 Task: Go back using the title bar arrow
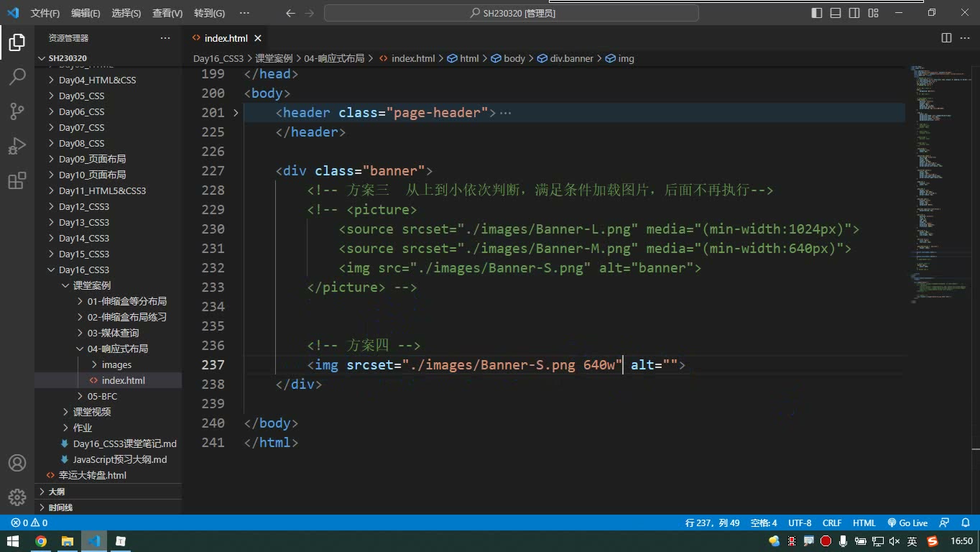point(290,13)
